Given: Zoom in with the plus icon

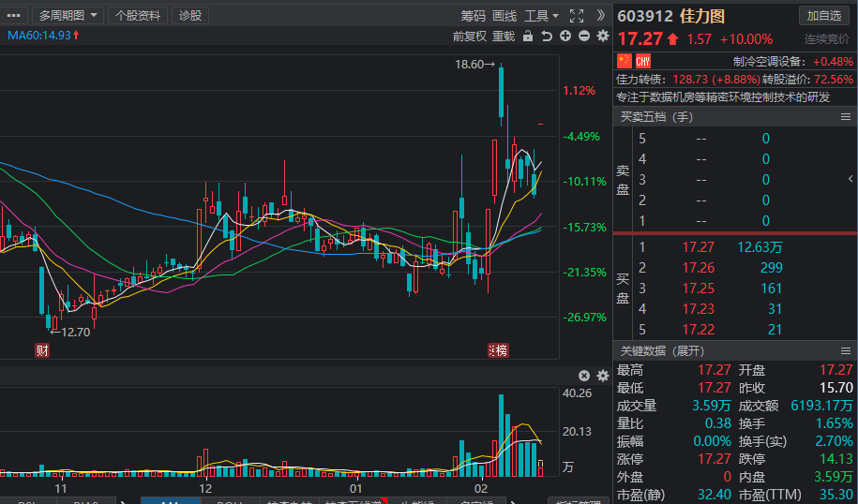Looking at the screenshot, I should (565, 37).
